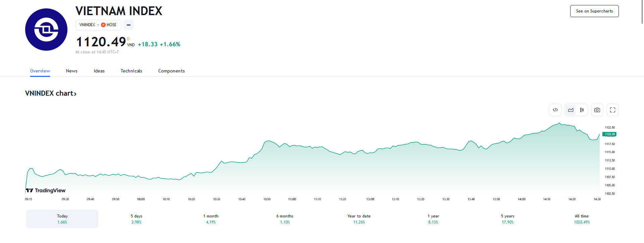Switch to the candlestick chart style
This screenshot has width=644, height=243.
coord(582,110)
